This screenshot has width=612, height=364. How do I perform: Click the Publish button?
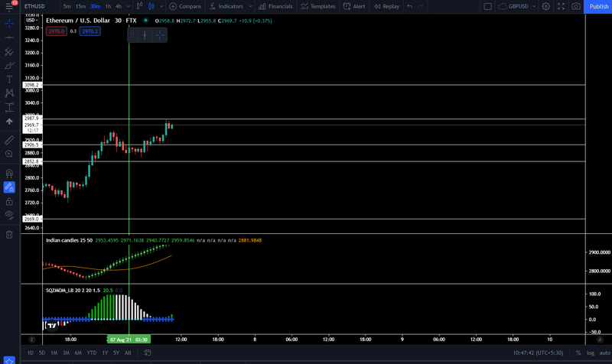pyautogui.click(x=598, y=6)
